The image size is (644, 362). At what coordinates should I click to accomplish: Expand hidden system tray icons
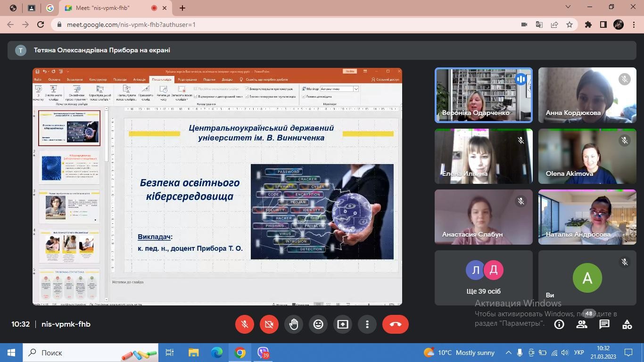coord(508,353)
